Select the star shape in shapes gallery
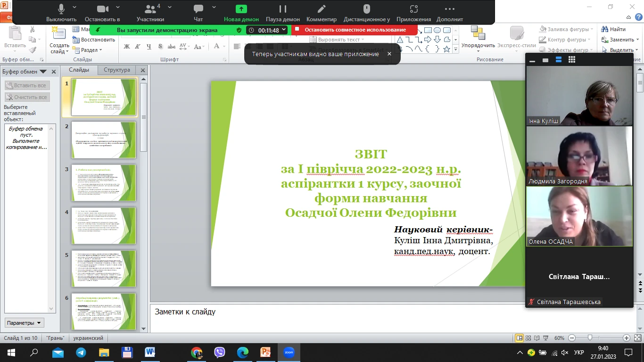The image size is (644, 362). click(x=446, y=49)
